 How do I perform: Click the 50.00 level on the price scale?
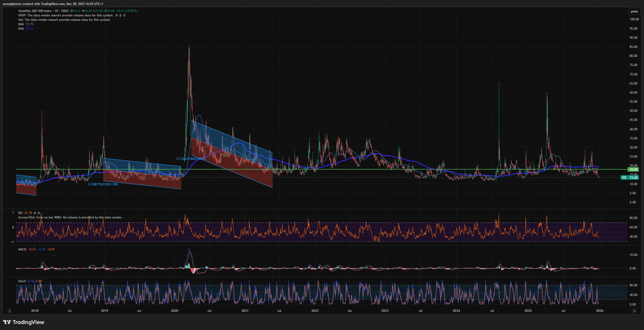coord(633,111)
